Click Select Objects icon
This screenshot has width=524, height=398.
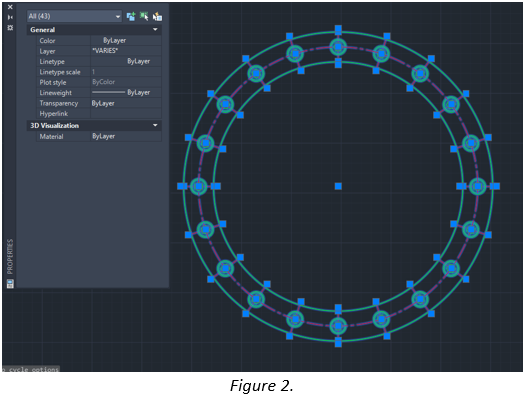click(x=144, y=16)
